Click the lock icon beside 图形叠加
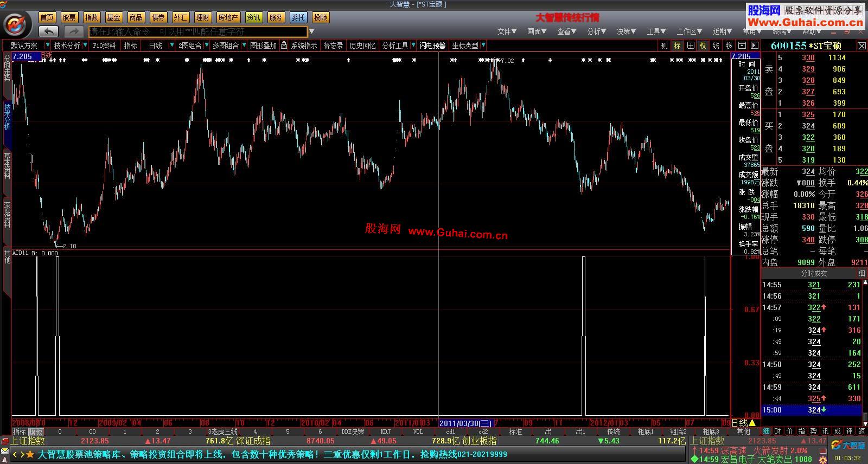The width and height of the screenshot is (868, 464). click(x=284, y=46)
